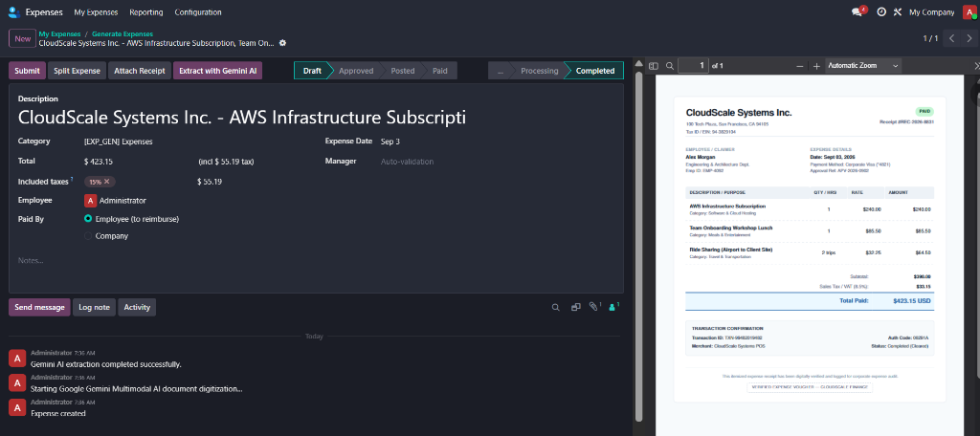
Task: Go to next record arrow
Action: pos(969,39)
